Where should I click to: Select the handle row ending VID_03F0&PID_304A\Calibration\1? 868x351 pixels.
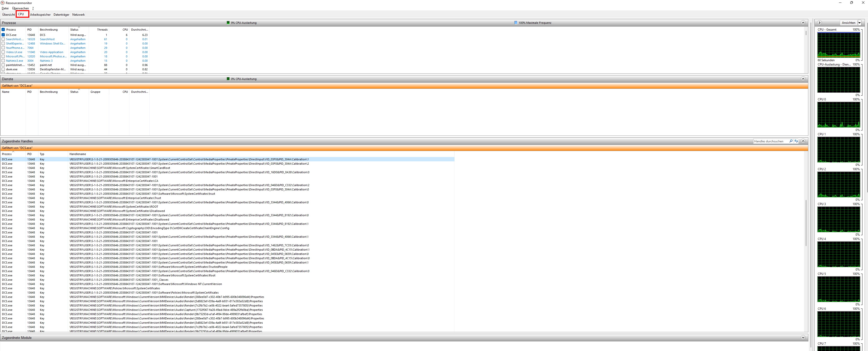(x=227, y=160)
